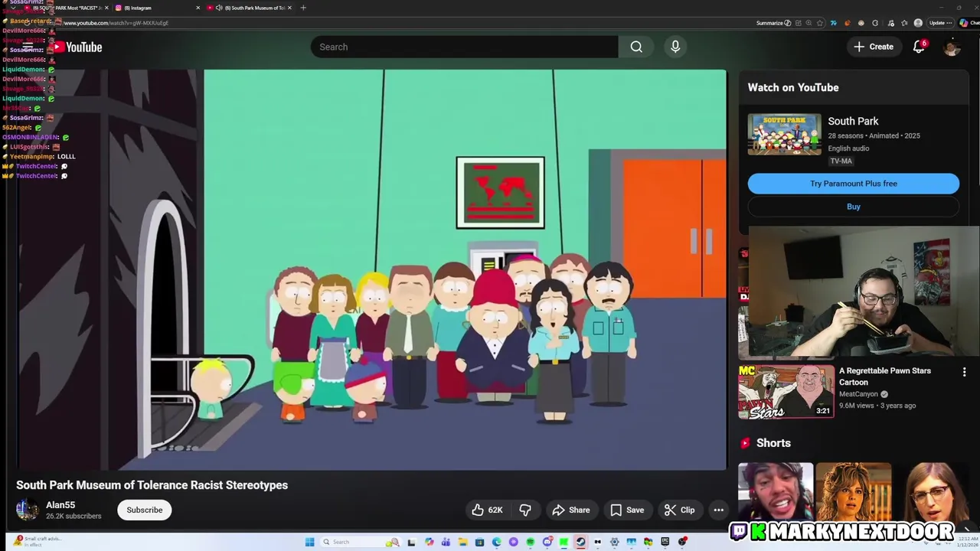980x551 pixels.
Task: Open the favorites list star icon
Action: pos(904,23)
